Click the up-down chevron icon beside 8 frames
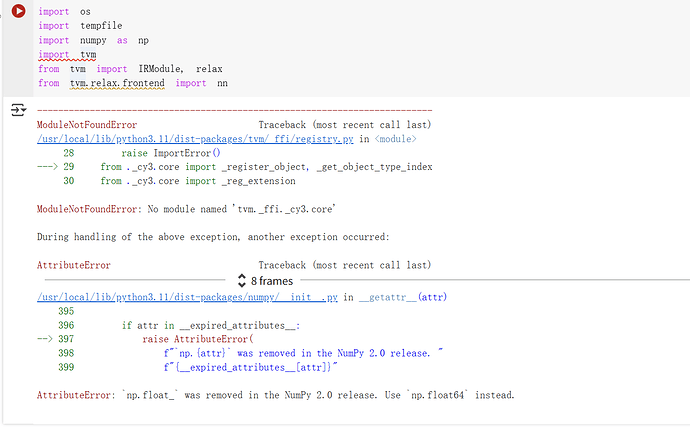 point(241,281)
